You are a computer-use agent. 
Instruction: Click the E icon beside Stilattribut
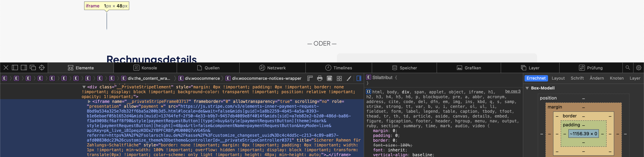tap(369, 77)
